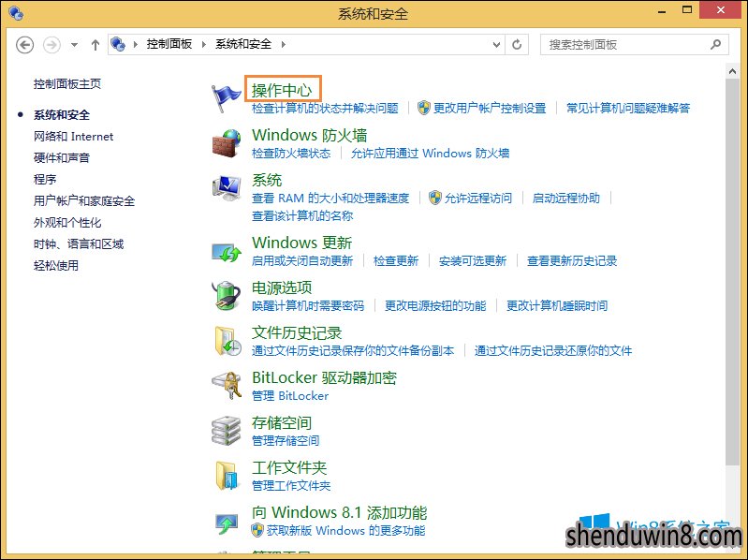Open the Windows 防火墙 heading link
Screen dimensions: 748x560
coord(310,135)
